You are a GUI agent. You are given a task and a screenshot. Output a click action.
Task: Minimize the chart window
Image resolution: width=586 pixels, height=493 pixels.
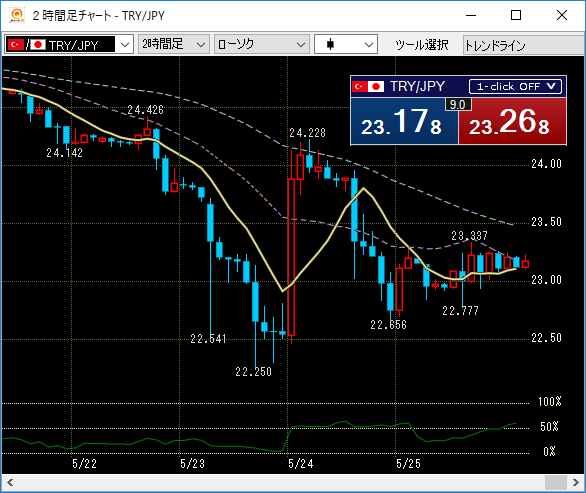point(471,15)
